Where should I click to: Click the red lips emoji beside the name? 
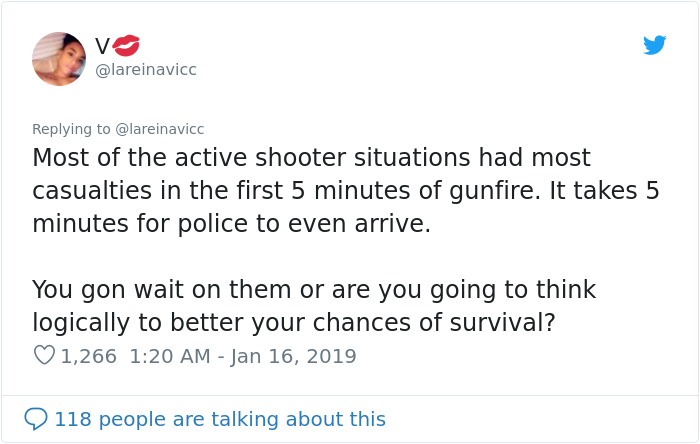click(127, 45)
